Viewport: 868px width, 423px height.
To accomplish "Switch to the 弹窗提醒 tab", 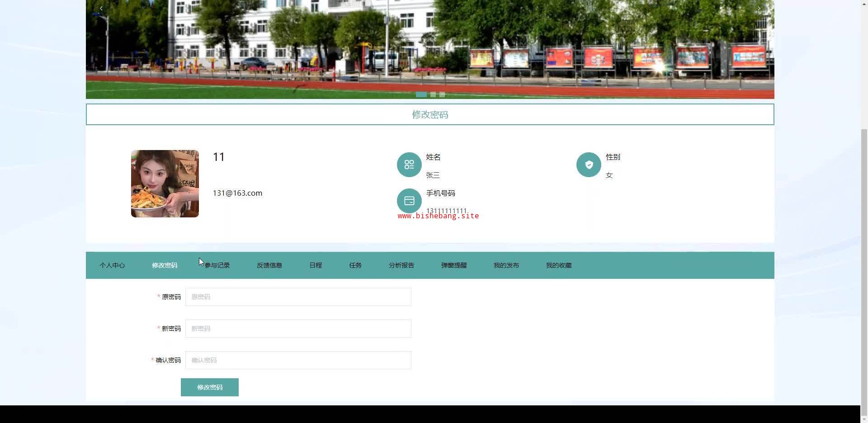I will [x=454, y=265].
